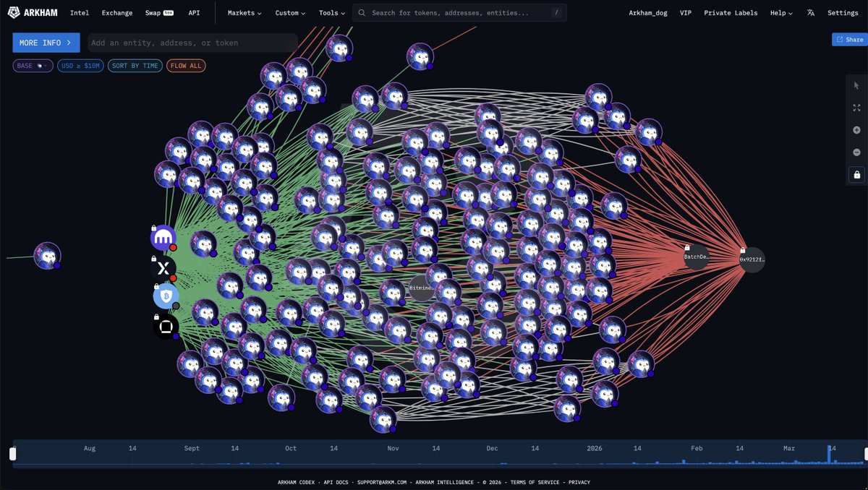Image resolution: width=868 pixels, height=490 pixels.
Task: Toggle the graph lock button in toolbar
Action: [856, 175]
